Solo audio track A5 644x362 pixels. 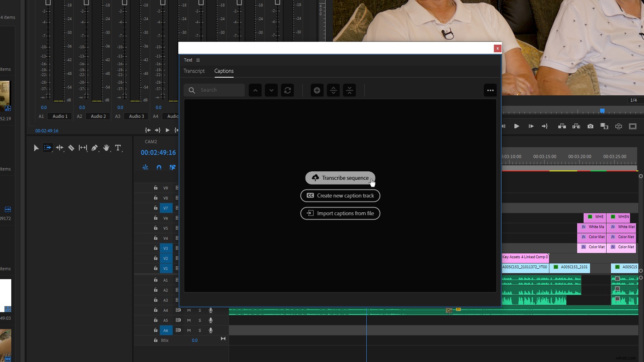(x=200, y=320)
